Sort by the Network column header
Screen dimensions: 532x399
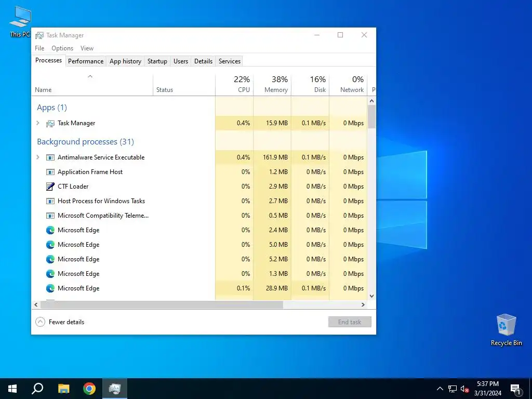pyautogui.click(x=348, y=85)
